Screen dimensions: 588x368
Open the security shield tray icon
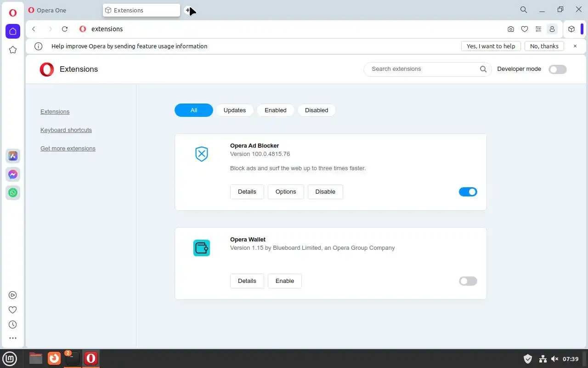528,359
